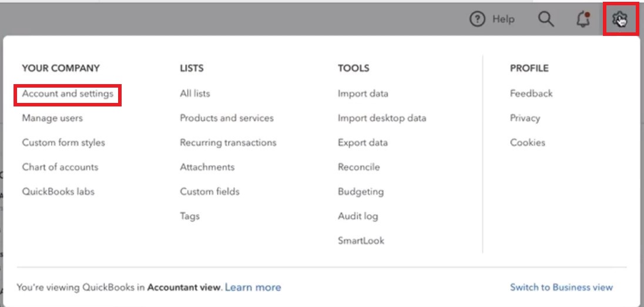
Task: Select Tags under Lists
Action: coord(190,216)
